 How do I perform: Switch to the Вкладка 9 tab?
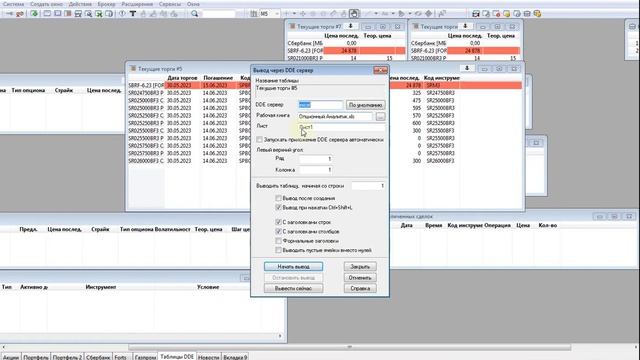pos(235,357)
